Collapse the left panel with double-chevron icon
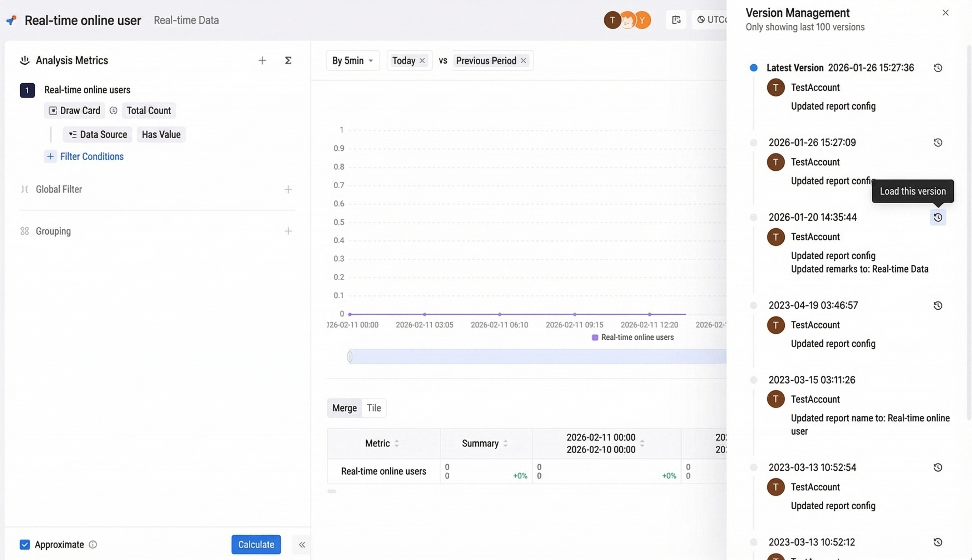This screenshot has width=972, height=560. pos(302,544)
